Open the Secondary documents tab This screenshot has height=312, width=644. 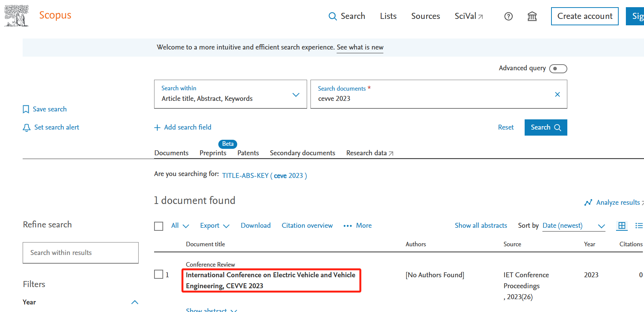pos(302,153)
